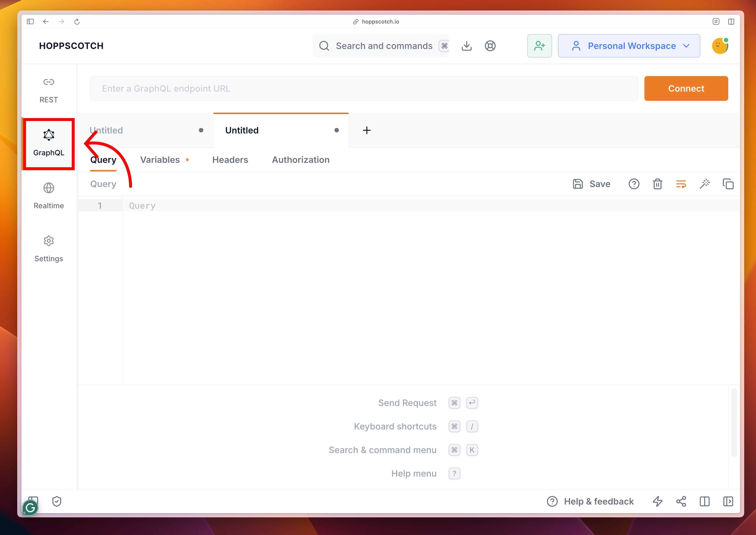Click the invite user icon button
This screenshot has width=756, height=535.
pos(539,46)
